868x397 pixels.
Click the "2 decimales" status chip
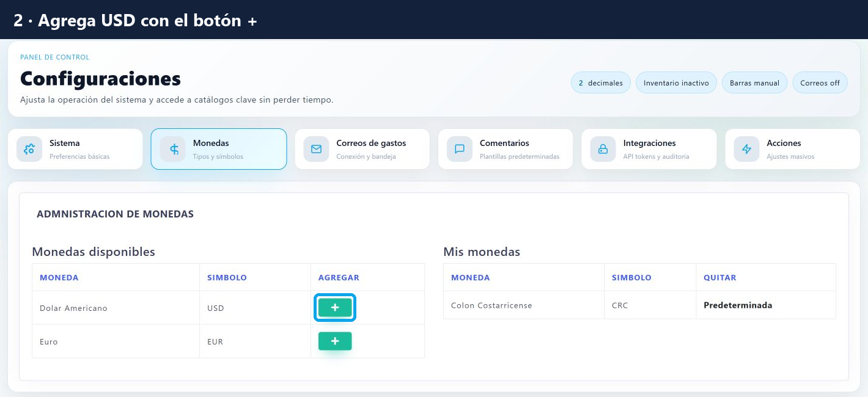(601, 83)
